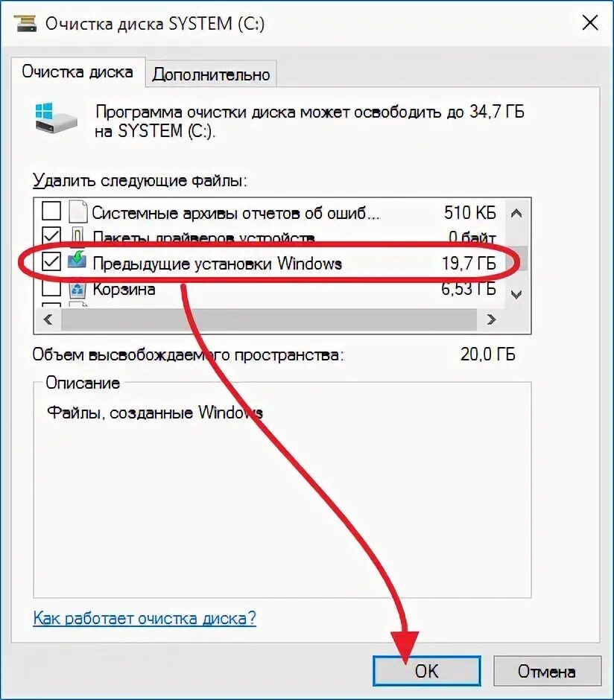Click the Корзина recycle bin icon
Image resolution: width=614 pixels, height=700 pixels.
coord(77,289)
